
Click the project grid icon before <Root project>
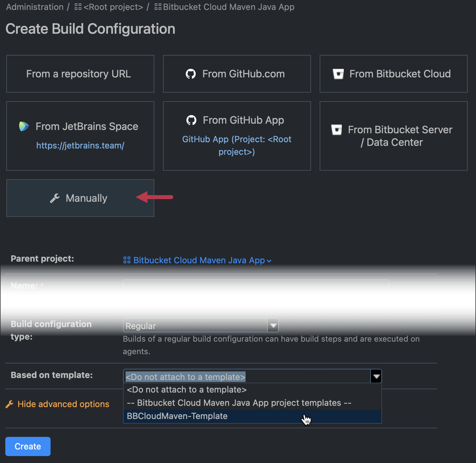click(78, 7)
